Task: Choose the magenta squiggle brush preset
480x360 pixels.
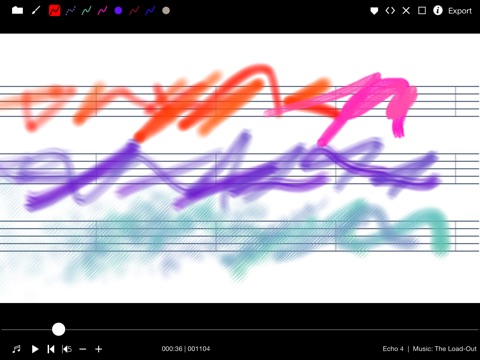Action: click(102, 11)
